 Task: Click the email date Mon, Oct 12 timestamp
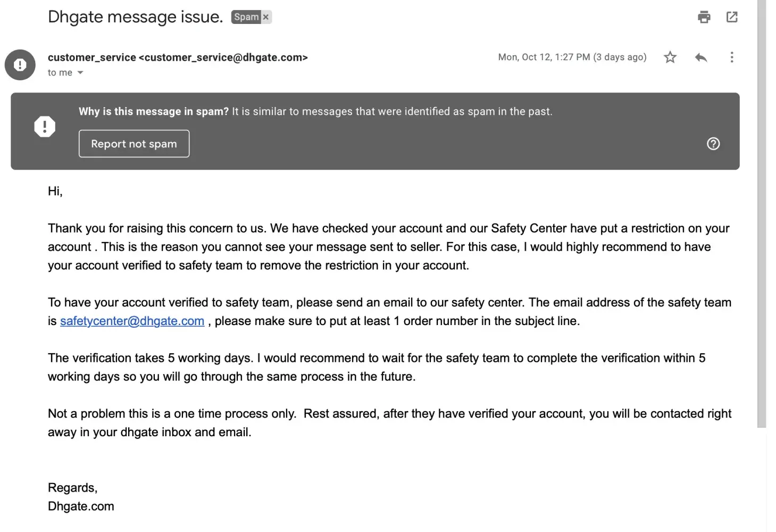pos(572,57)
